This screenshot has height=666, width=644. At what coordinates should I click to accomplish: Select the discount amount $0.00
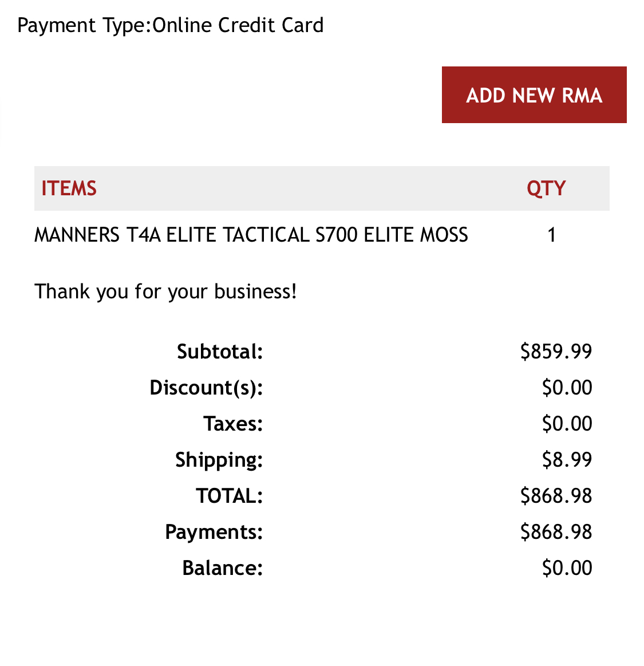point(567,387)
